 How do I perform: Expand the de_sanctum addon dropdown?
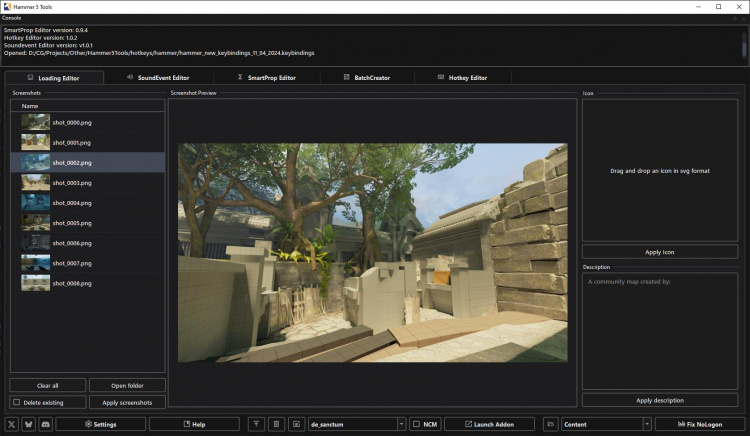click(401, 424)
